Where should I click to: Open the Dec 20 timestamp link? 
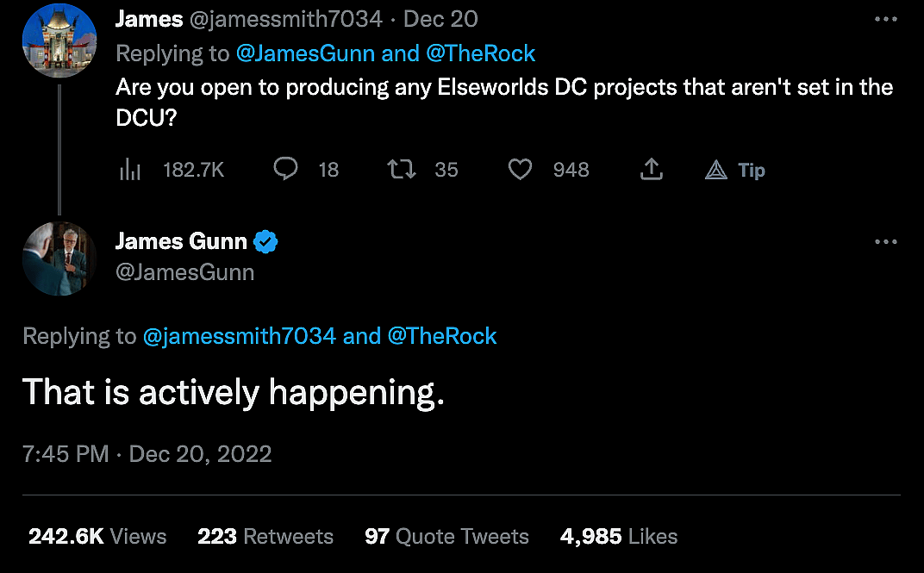[x=440, y=19]
